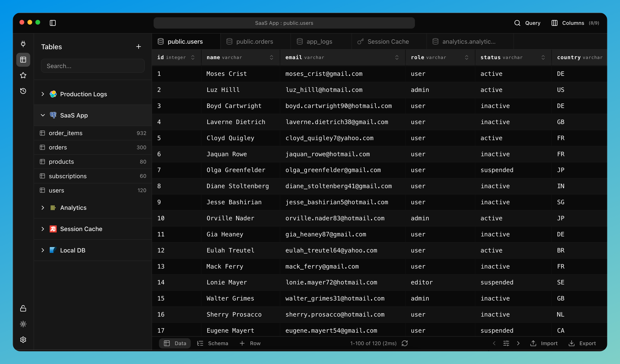Click the Query button label
The height and width of the screenshot is (364, 620).
click(x=533, y=23)
